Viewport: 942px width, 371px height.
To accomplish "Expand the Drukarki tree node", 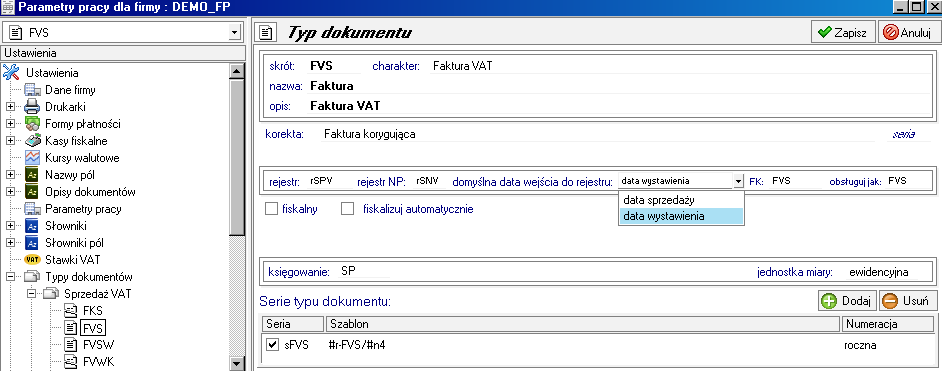I will 11,107.
